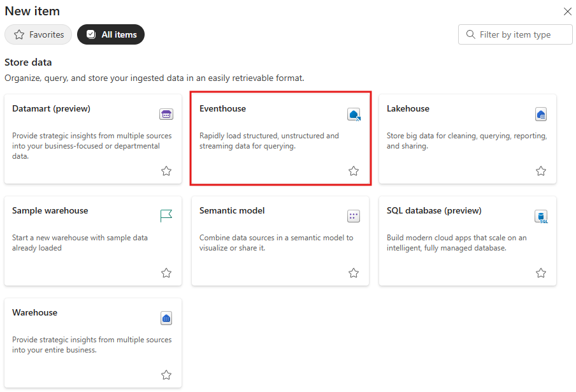Select the Lakehouse title

[408, 109]
